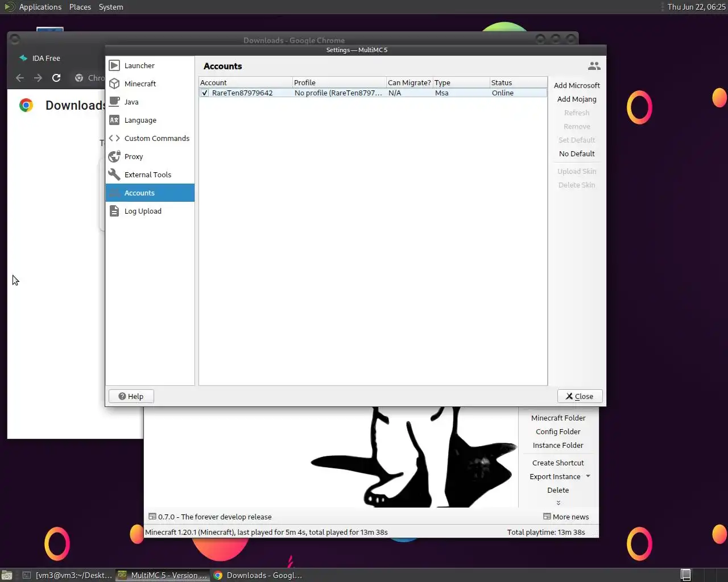Viewport: 728px width, 582px height.
Task: Click the Can Migrate? column header
Action: click(x=409, y=82)
